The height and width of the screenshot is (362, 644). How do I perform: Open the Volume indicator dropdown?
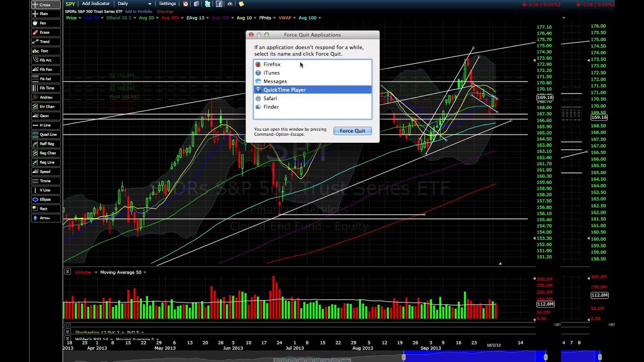(86, 273)
